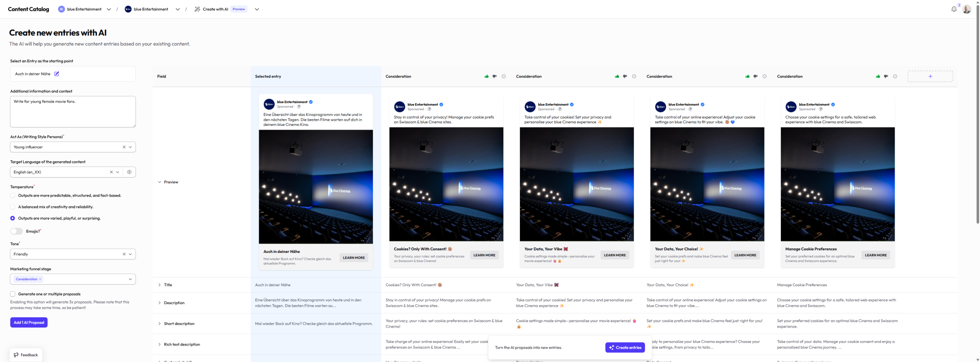Click Add 1 AI Proposal button
Image resolution: width=980 pixels, height=362 pixels.
tap(29, 323)
